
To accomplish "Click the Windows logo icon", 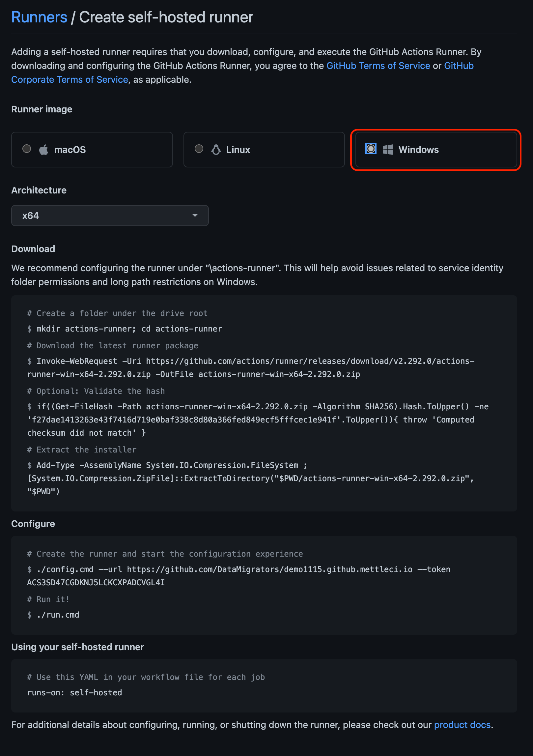I will tap(388, 150).
